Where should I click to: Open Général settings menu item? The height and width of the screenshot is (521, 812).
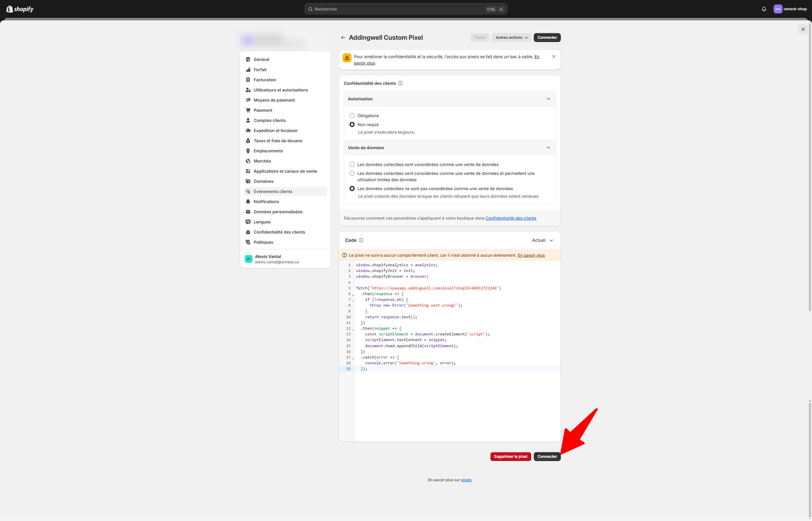click(x=285, y=59)
